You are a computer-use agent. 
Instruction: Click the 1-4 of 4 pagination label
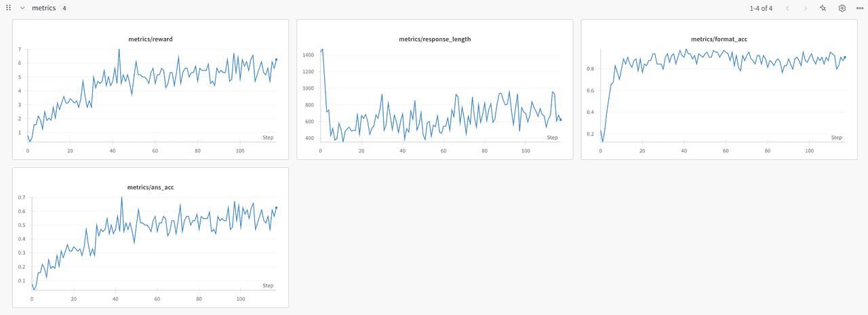pyautogui.click(x=761, y=8)
